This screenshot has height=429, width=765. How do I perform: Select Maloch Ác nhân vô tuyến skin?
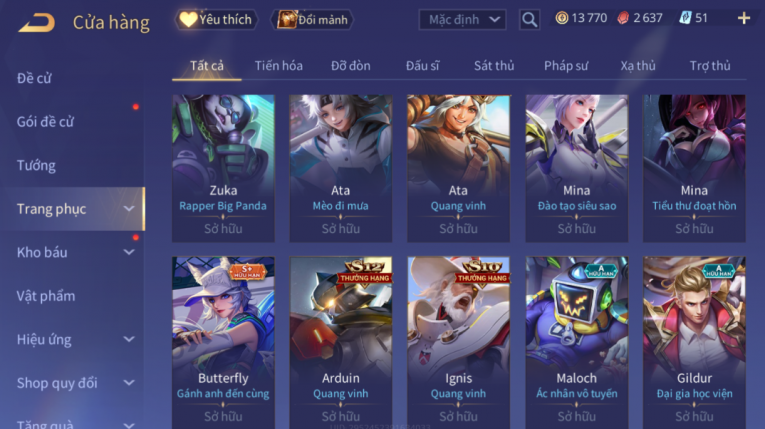[577, 343]
